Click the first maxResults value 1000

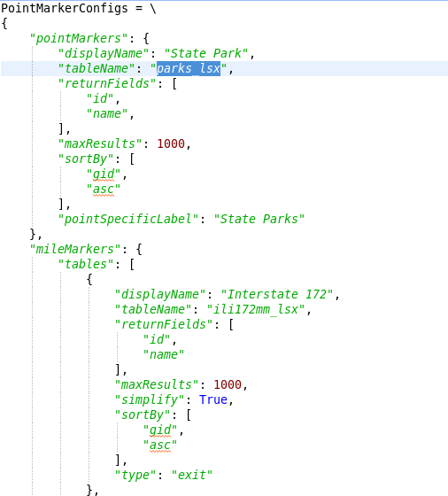(171, 143)
